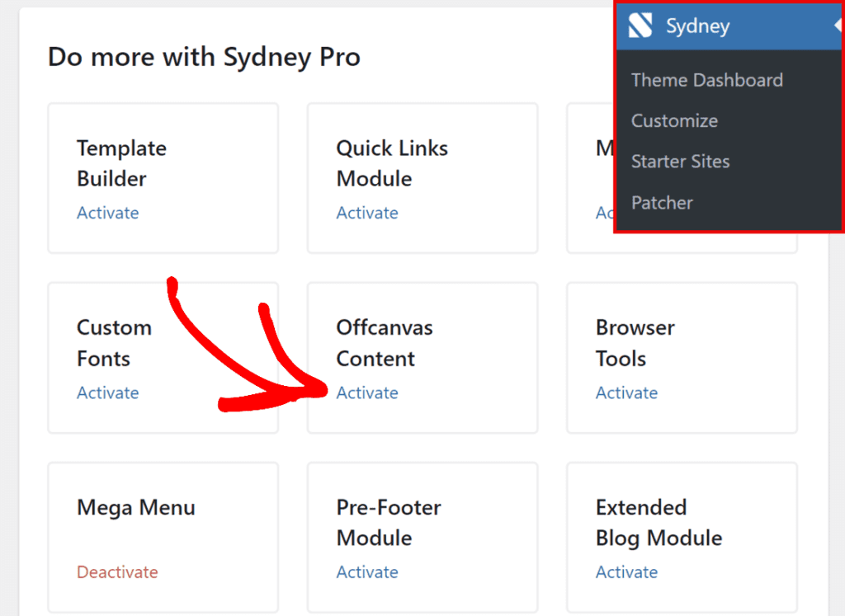This screenshot has width=845, height=616.
Task: Go to Customize in Sydney menu
Action: [674, 120]
